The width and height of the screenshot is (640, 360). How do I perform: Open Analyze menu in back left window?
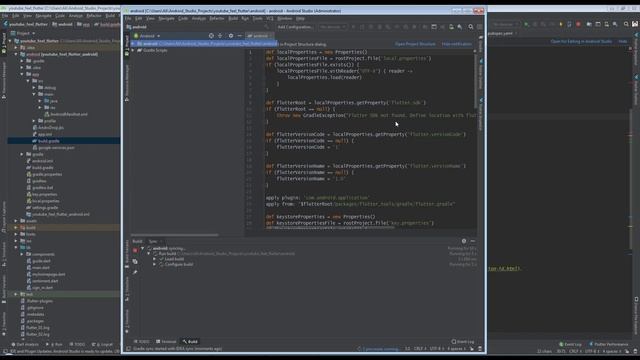76,16
